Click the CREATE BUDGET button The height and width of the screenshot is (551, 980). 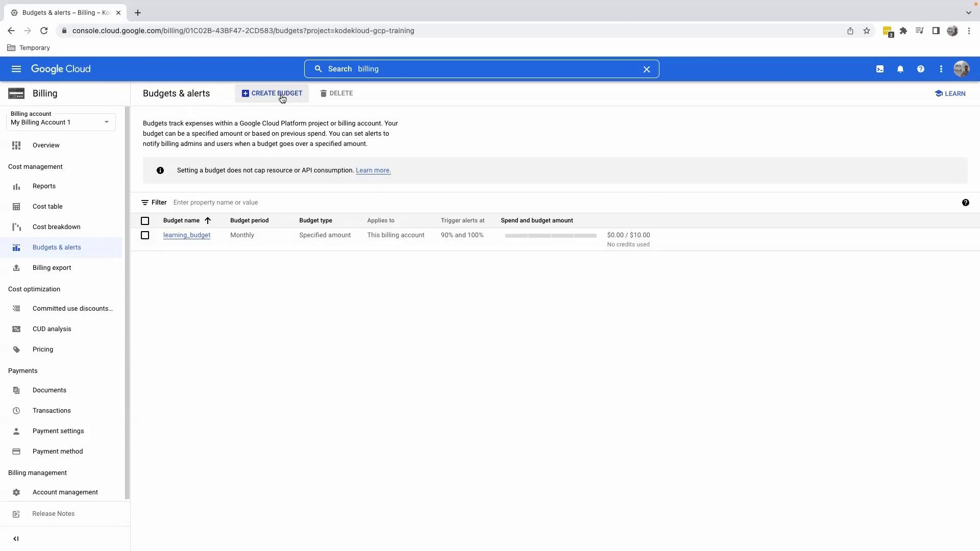[272, 93]
